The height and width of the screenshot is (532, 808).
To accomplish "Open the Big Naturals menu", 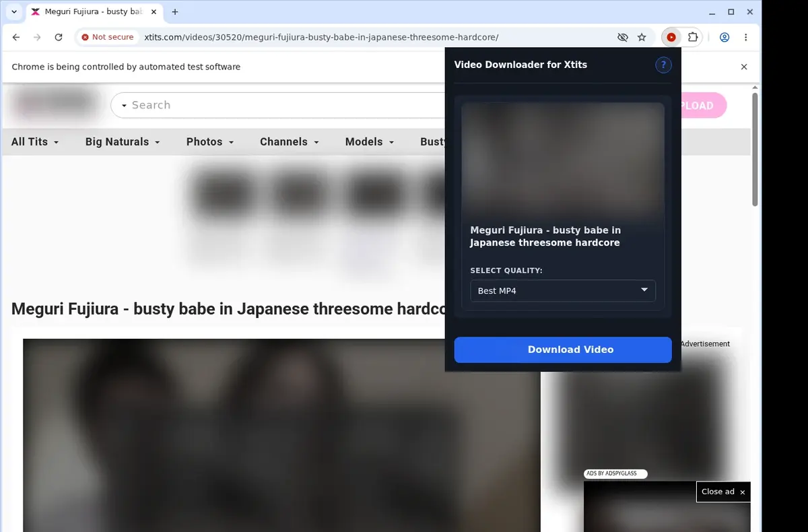I will (x=123, y=141).
